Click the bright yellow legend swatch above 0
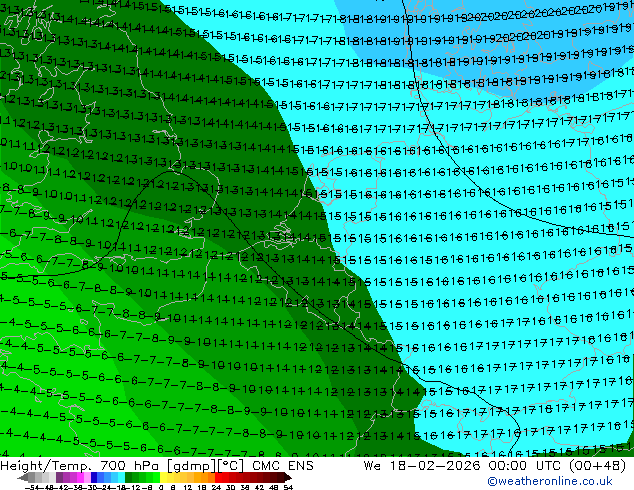Image resolution: width=634 pixels, height=490 pixels. pos(163,478)
